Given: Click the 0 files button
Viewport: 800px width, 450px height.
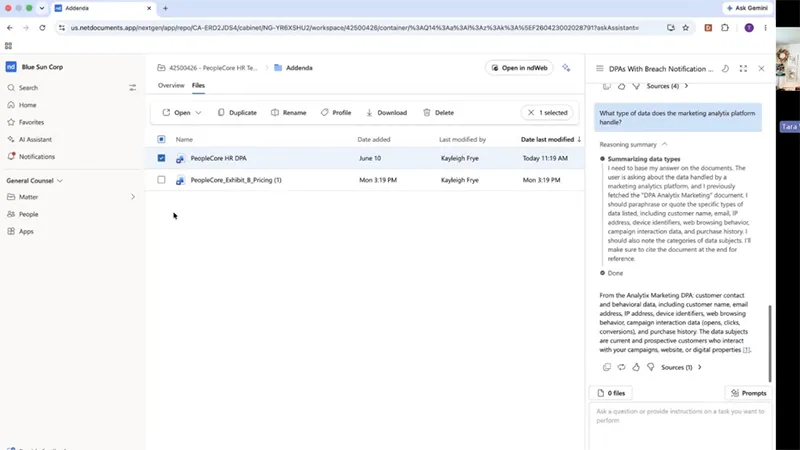Looking at the screenshot, I should pyautogui.click(x=611, y=393).
